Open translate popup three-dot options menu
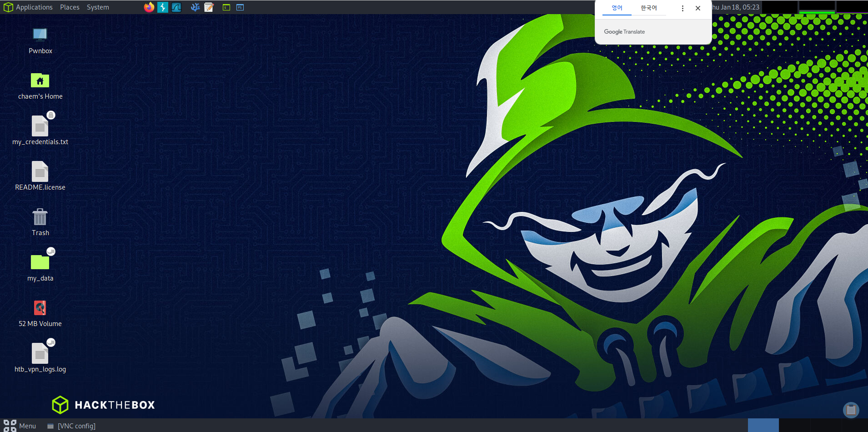Image resolution: width=868 pixels, height=432 pixels. pyautogui.click(x=682, y=8)
